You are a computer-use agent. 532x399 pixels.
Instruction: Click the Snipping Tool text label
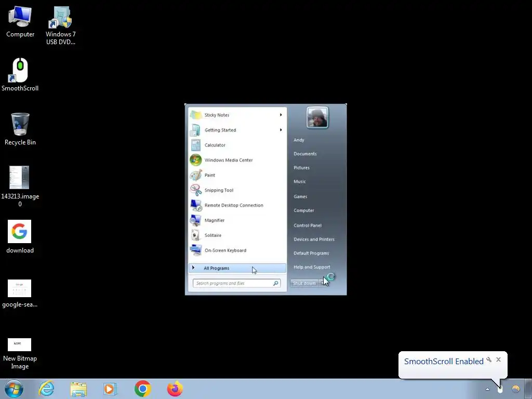point(219,190)
